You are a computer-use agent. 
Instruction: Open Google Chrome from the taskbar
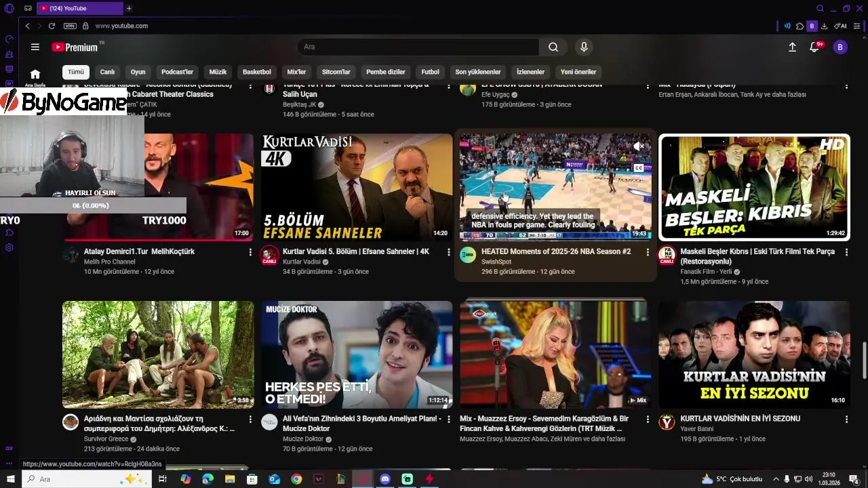tap(296, 479)
